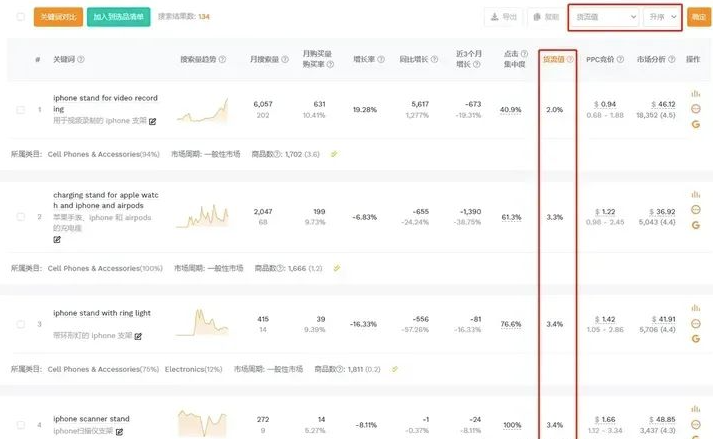713x439 pixels.
Task: Click search result count '134'
Action: point(204,17)
